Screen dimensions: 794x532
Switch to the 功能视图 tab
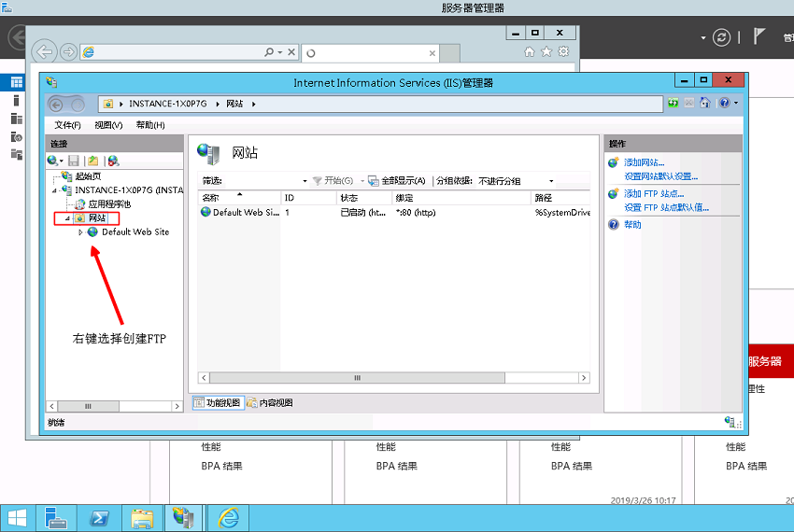pyautogui.click(x=219, y=403)
